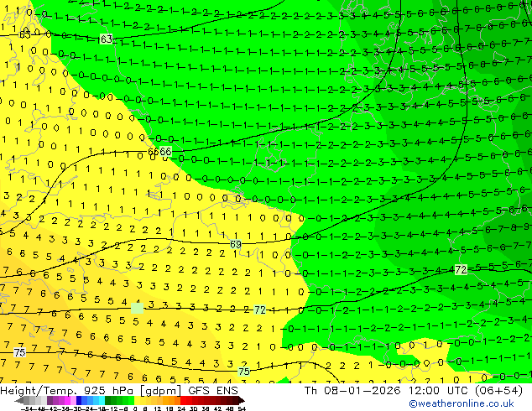Click the blank pale green square marker
Viewport: 532px width, 411px height.
tap(137, 309)
